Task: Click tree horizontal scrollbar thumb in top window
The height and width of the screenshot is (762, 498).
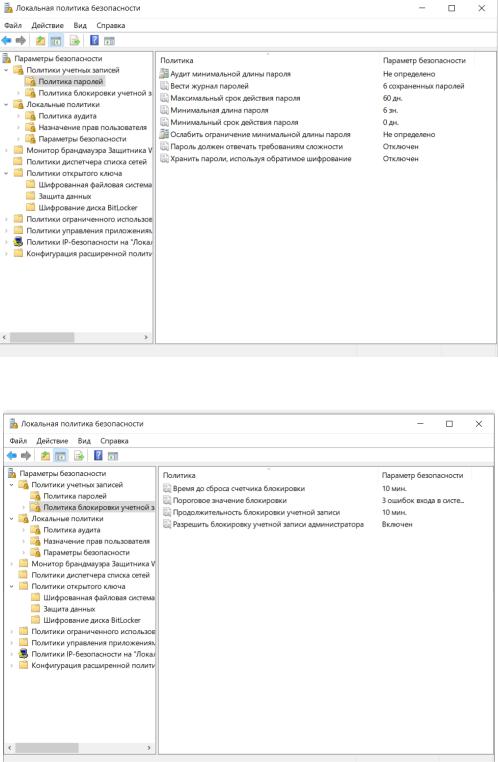Action: 42,337
